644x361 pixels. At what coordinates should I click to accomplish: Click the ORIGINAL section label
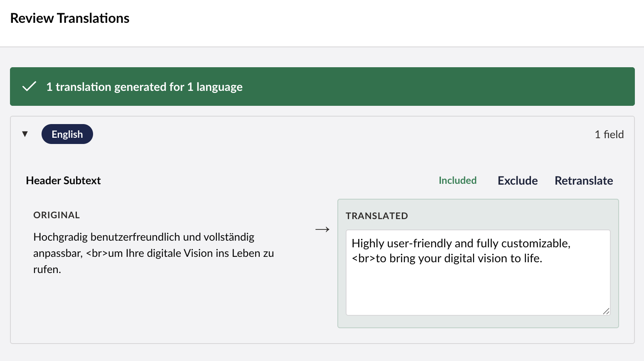coord(57,215)
